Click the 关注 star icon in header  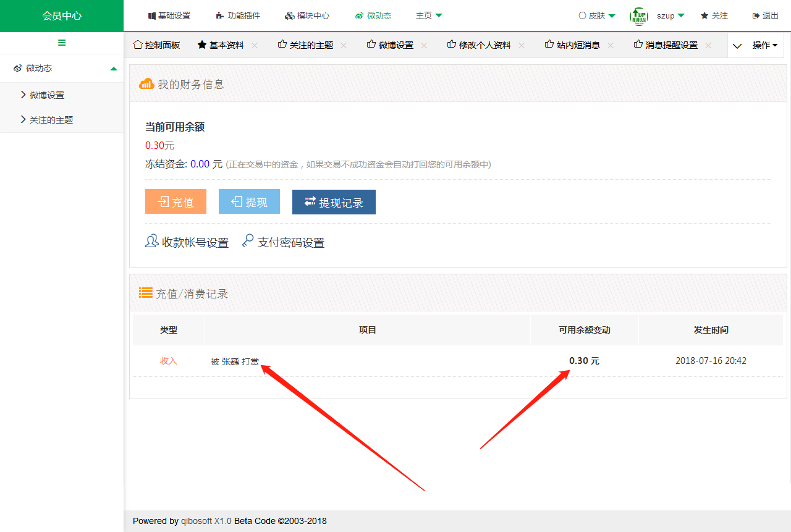[704, 16]
